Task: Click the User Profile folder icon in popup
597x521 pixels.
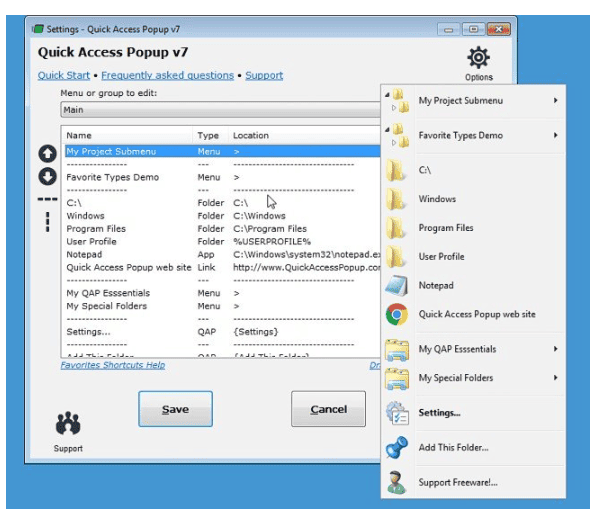Action: pyautogui.click(x=396, y=256)
